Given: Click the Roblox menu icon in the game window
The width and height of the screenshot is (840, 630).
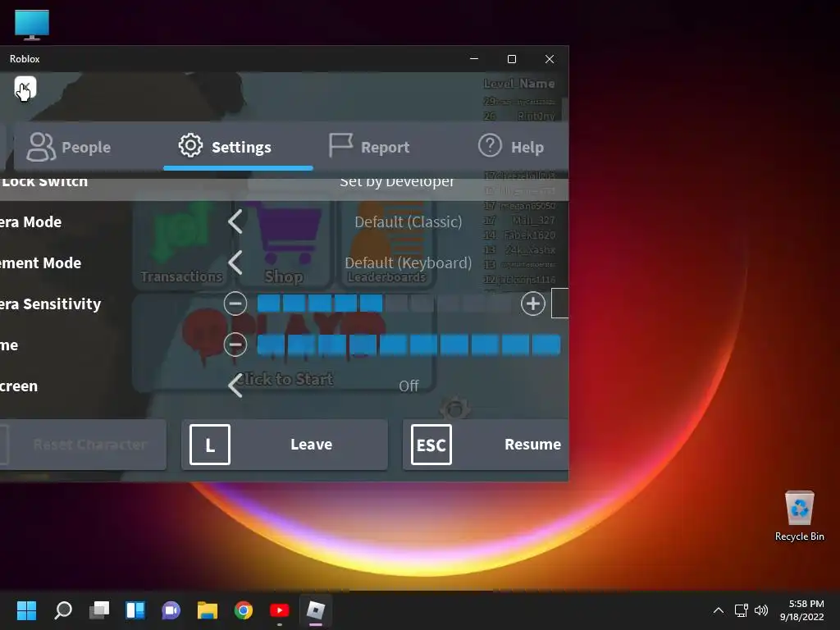Looking at the screenshot, I should pos(25,87).
